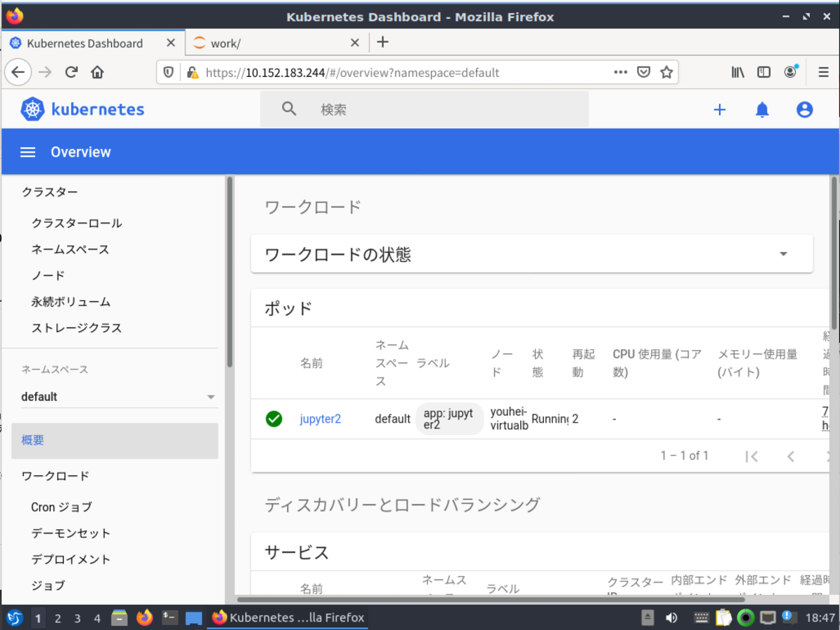Open ストレージクラス in the sidebar
This screenshot has height=630, width=840.
pyautogui.click(x=76, y=328)
